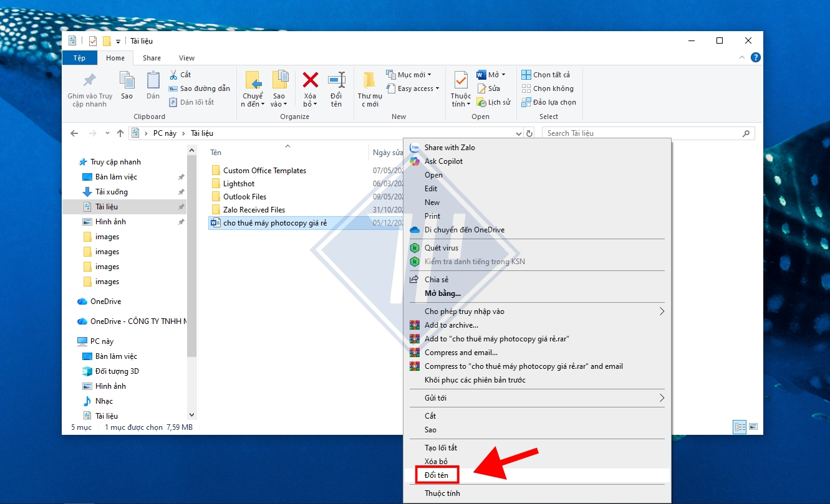Click properties icon in the quick access toolbar
830x504 pixels.
pos(93,41)
